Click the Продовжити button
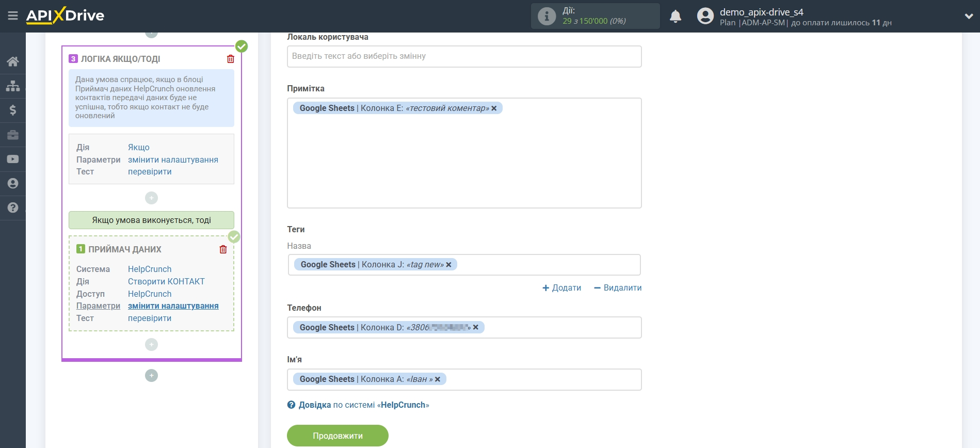 coord(338,436)
